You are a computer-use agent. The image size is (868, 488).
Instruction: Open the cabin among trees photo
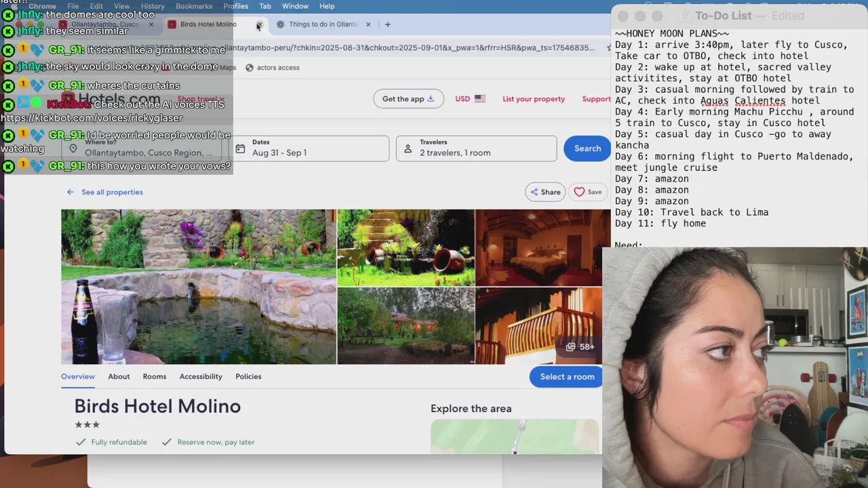click(x=406, y=326)
